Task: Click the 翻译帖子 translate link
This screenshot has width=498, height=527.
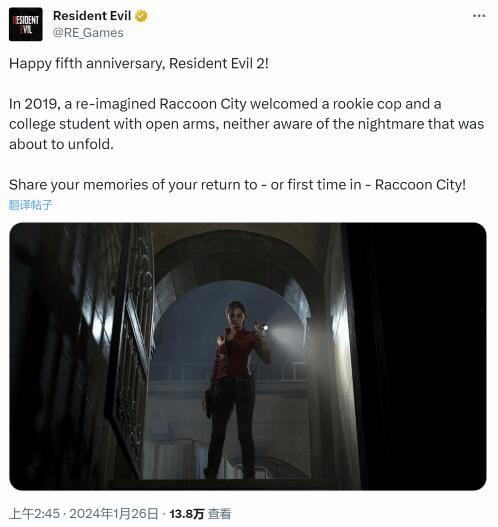Action: 31,205
